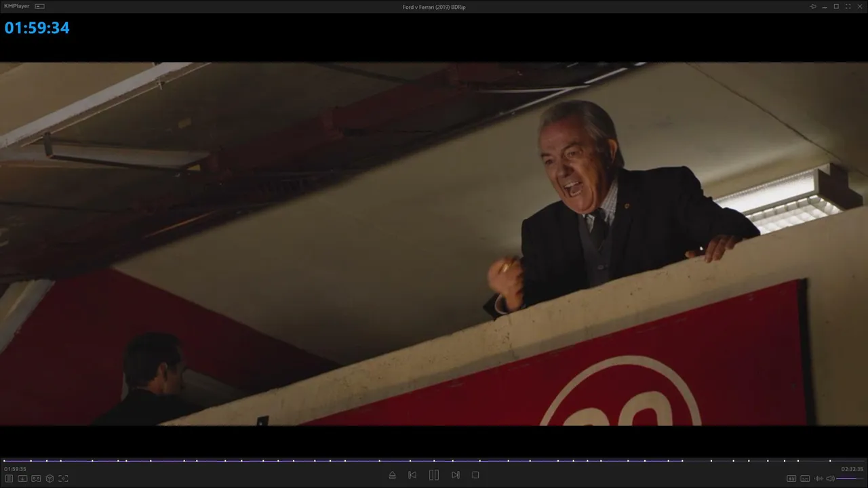Skip to the previous track

pos(412,475)
